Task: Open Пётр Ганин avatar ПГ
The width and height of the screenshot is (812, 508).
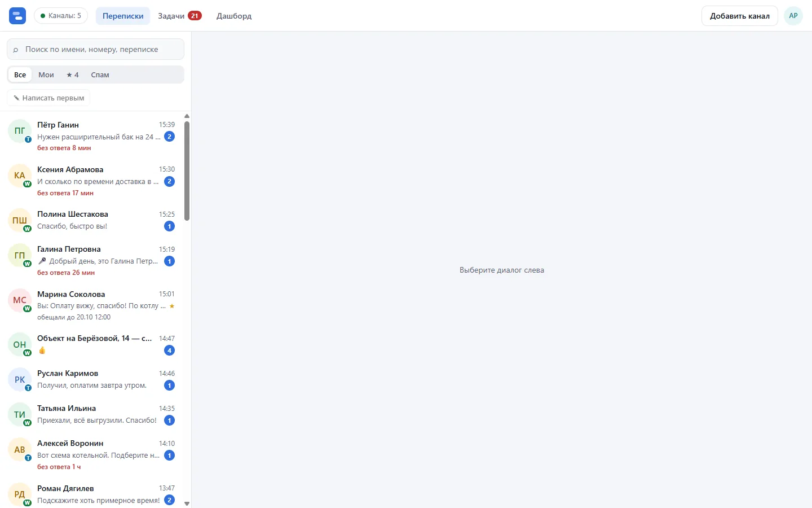Action: (x=20, y=131)
